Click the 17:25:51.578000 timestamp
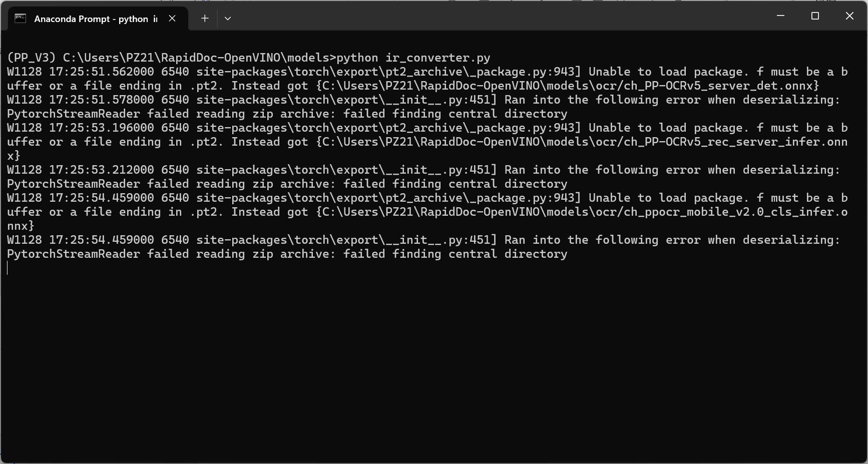Image resolution: width=868 pixels, height=464 pixels. (x=101, y=100)
